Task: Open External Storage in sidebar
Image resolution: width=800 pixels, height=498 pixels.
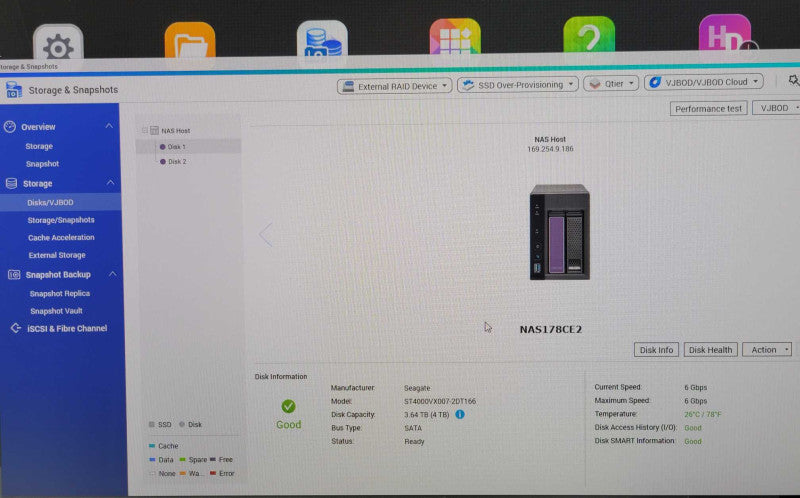Action: click(x=57, y=255)
